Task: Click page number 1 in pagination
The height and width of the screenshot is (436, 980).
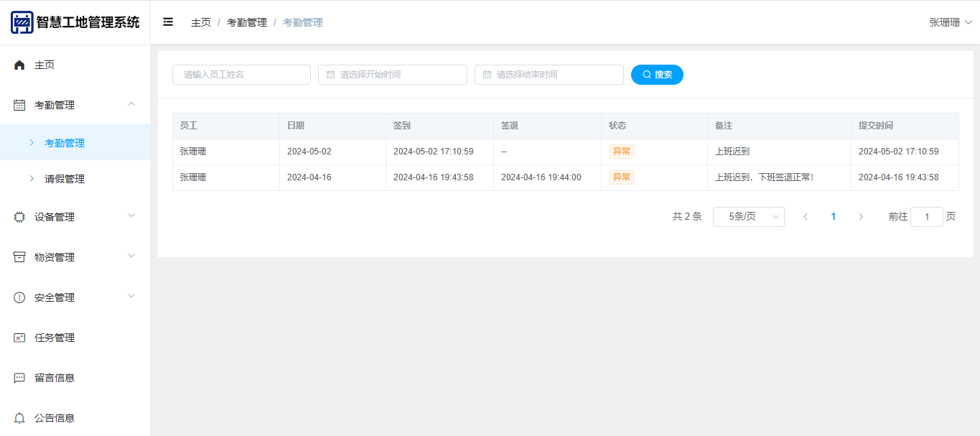Action: click(x=834, y=217)
